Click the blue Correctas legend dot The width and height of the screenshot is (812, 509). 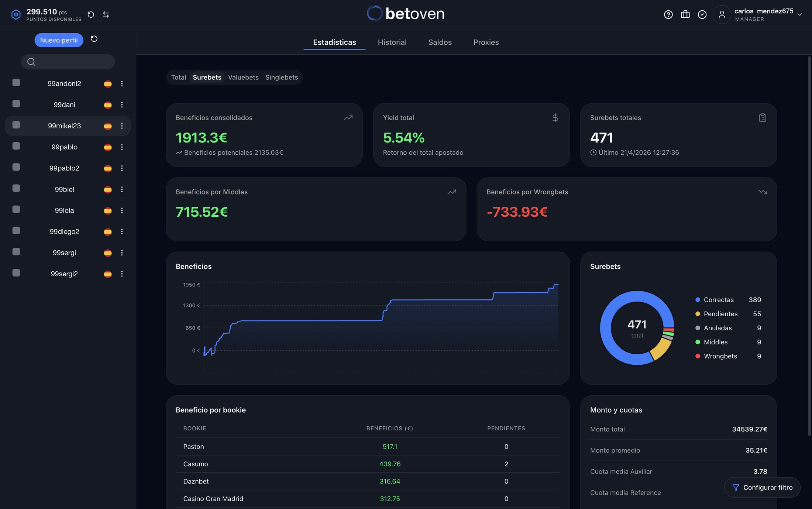pos(698,300)
